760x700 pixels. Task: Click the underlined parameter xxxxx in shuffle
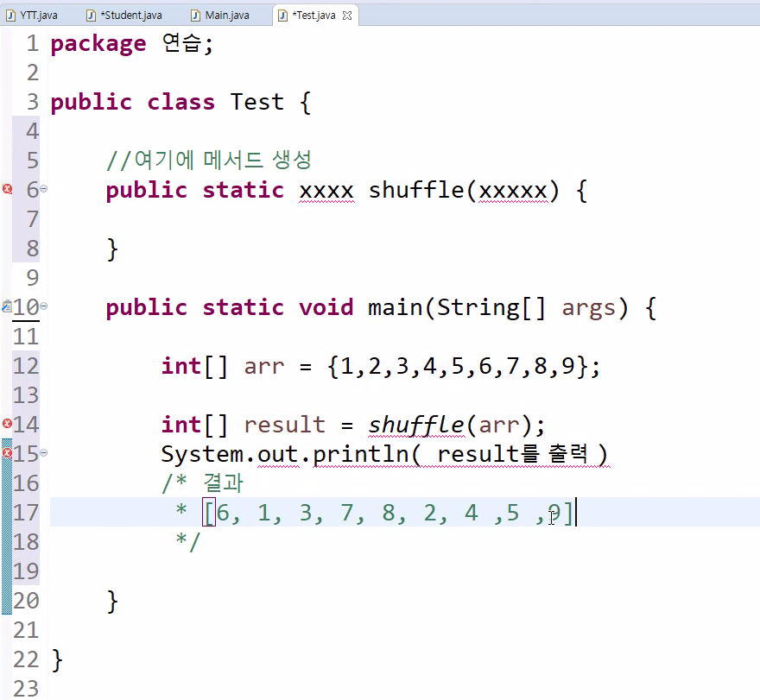513,192
